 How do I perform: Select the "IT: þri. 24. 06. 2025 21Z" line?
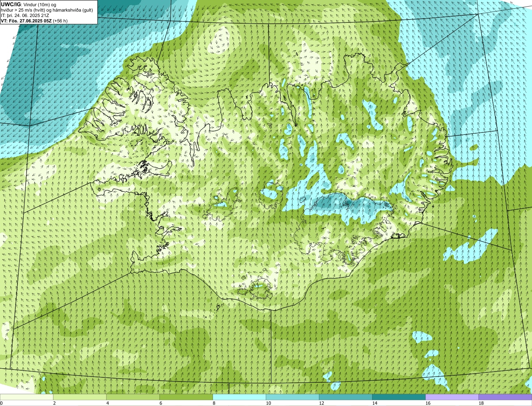(x=25, y=15)
